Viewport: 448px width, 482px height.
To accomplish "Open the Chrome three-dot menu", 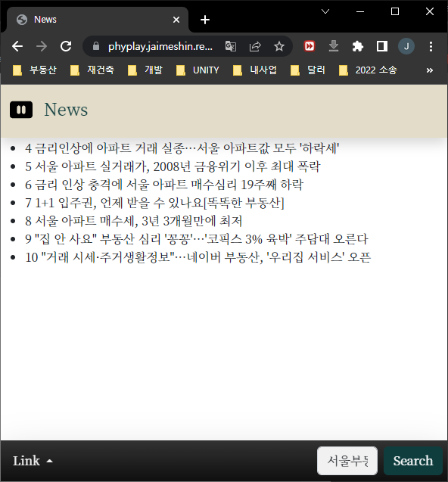I will pos(431,46).
